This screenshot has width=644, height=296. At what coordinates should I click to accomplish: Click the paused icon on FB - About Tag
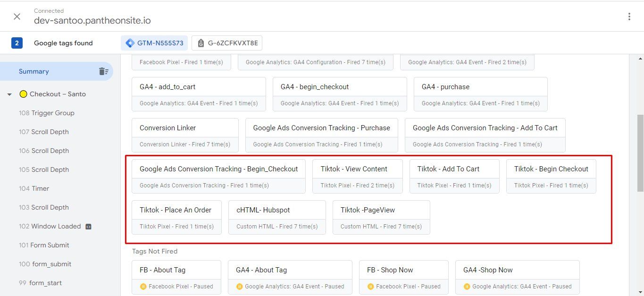coord(143,286)
